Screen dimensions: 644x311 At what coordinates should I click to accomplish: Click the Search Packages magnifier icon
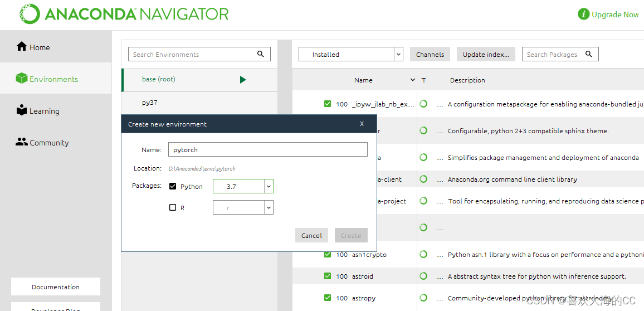click(x=588, y=54)
